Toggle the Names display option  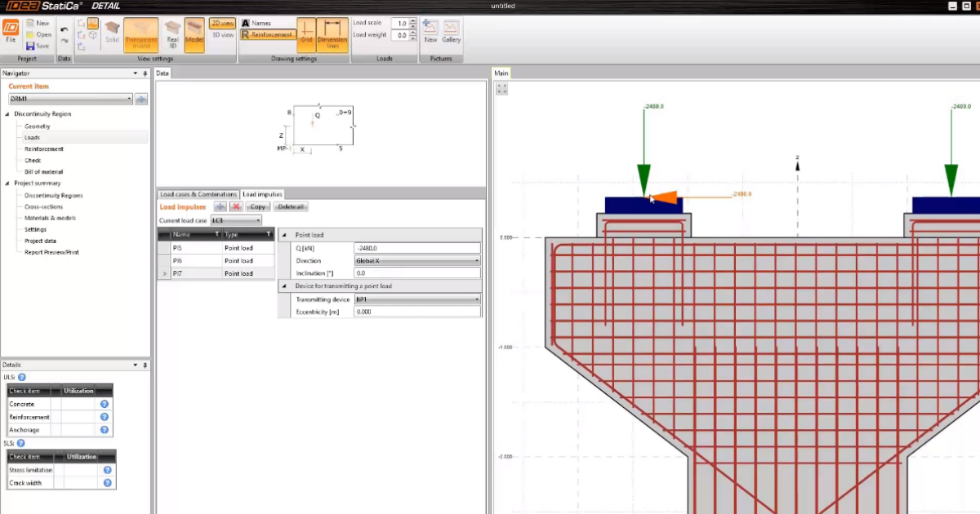[x=256, y=24]
